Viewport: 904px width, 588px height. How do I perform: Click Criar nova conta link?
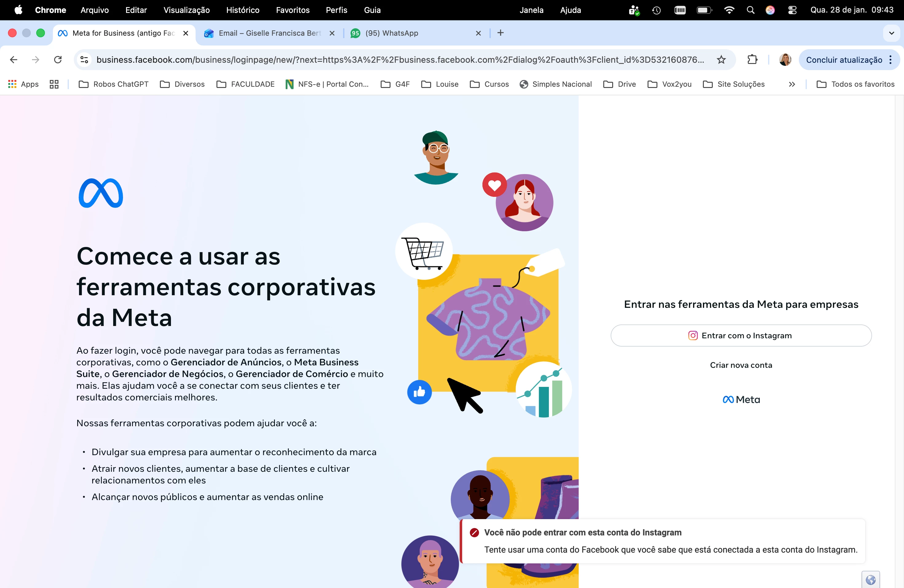tap(741, 365)
